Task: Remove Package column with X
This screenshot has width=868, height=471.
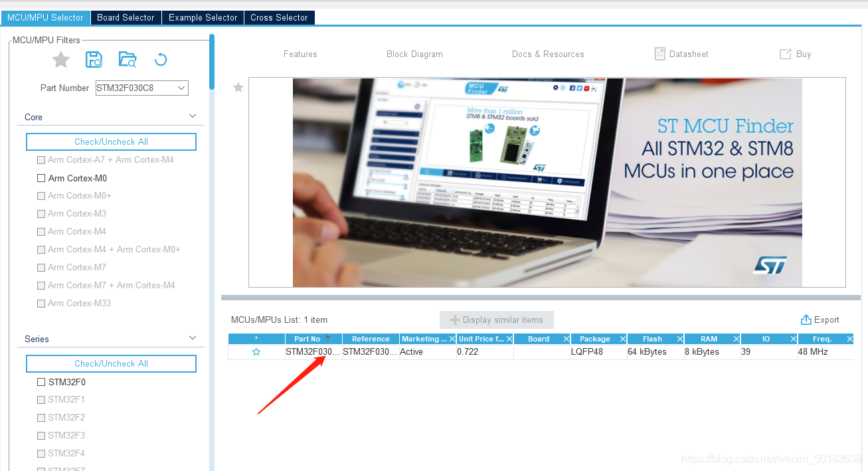Action: coord(622,339)
